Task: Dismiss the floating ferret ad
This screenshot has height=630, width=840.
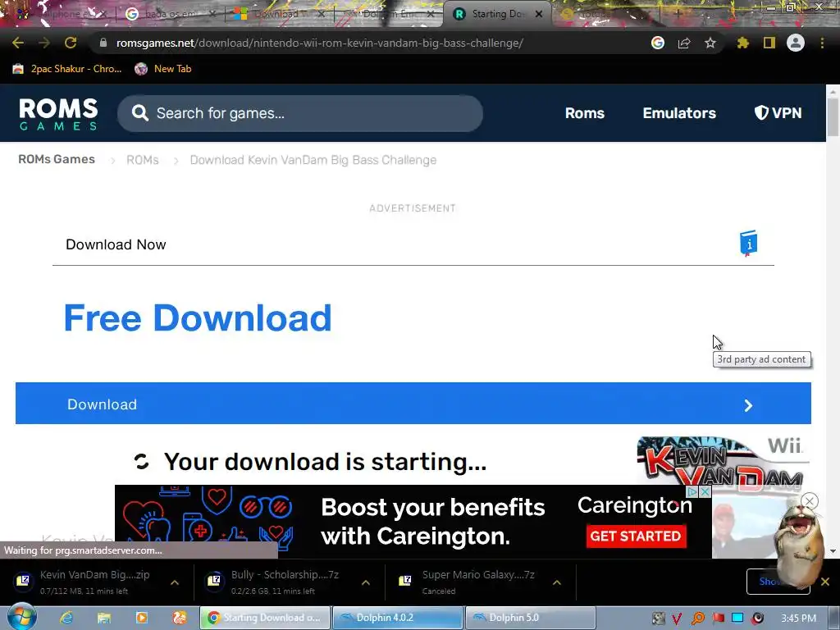Action: point(810,501)
